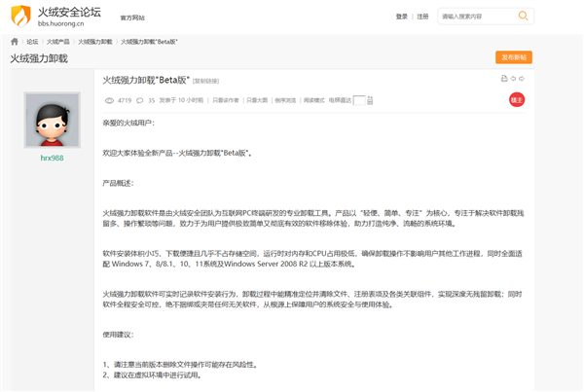Viewport: 584px width, 392px height.
Task: Click the reply count speech bubble icon
Action: pos(138,100)
